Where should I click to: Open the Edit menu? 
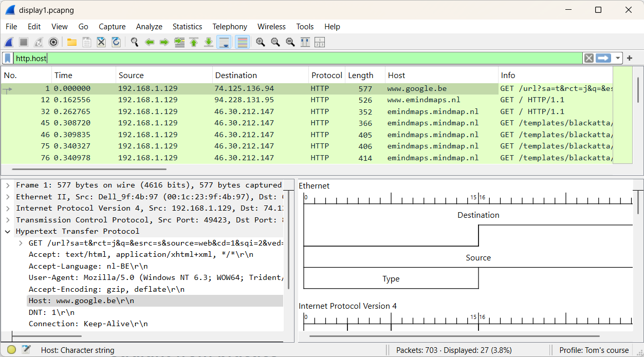click(34, 27)
